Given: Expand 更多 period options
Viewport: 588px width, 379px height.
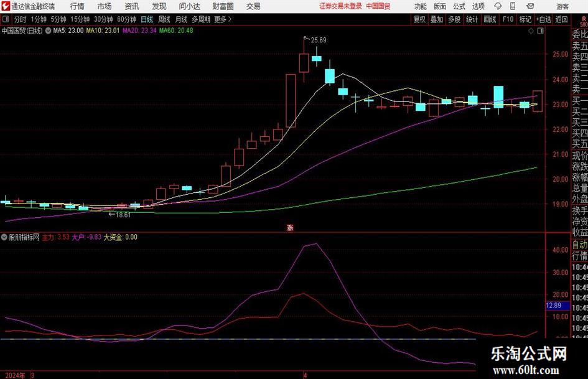Looking at the screenshot, I should coord(223,19).
